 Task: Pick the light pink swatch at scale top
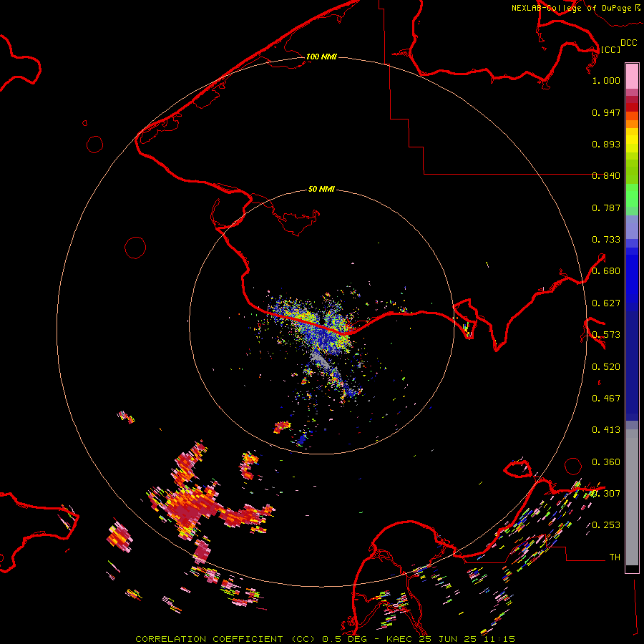pyautogui.click(x=632, y=77)
